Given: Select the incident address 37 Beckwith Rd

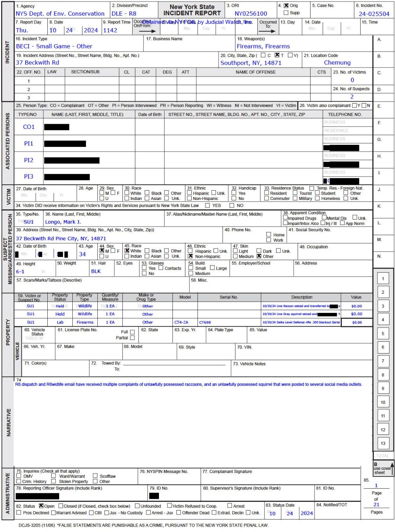Looking at the screenshot, I should coord(38,62).
